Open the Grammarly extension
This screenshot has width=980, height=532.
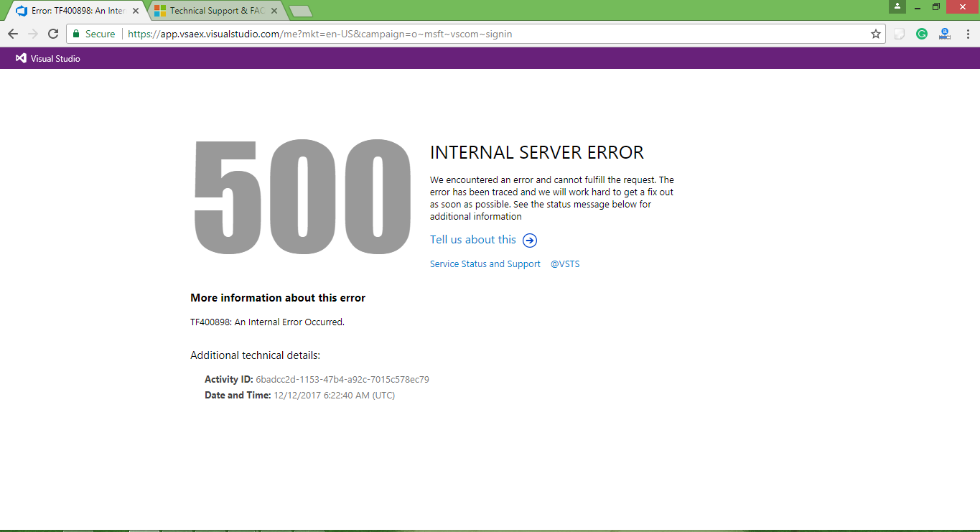[x=922, y=34]
